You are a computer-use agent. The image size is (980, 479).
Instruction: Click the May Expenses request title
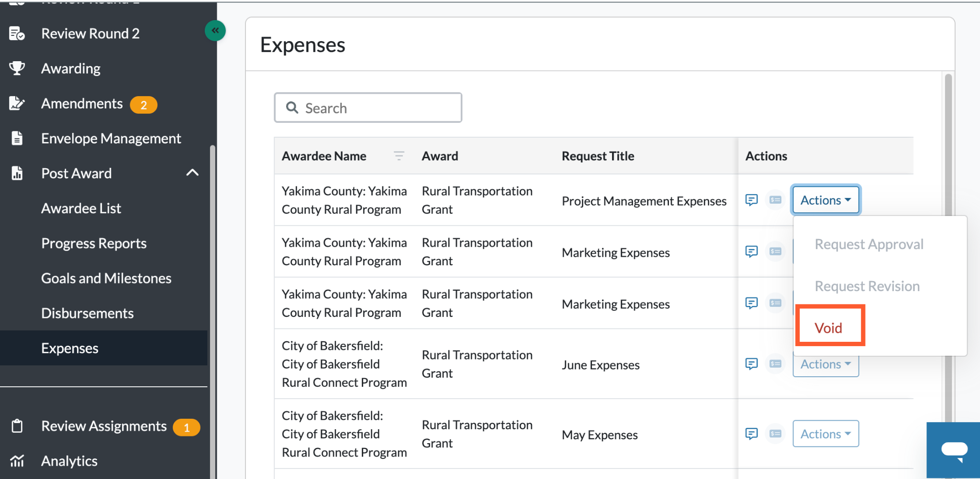(600, 435)
